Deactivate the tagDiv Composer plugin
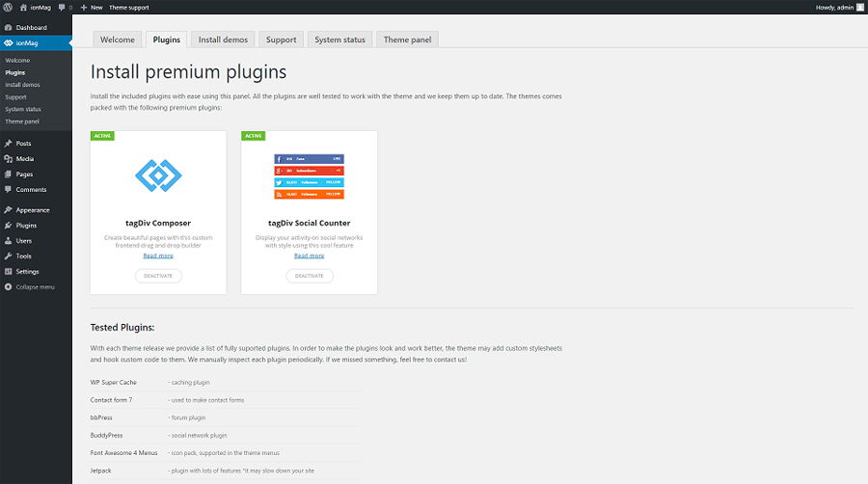868x484 pixels. [x=158, y=276]
